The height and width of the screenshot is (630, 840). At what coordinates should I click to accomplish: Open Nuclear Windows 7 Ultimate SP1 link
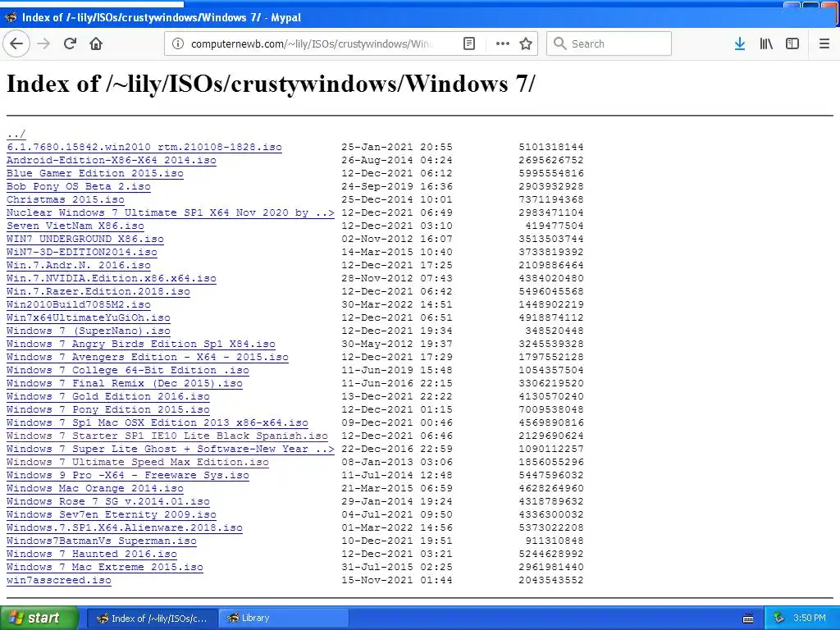coord(171,212)
